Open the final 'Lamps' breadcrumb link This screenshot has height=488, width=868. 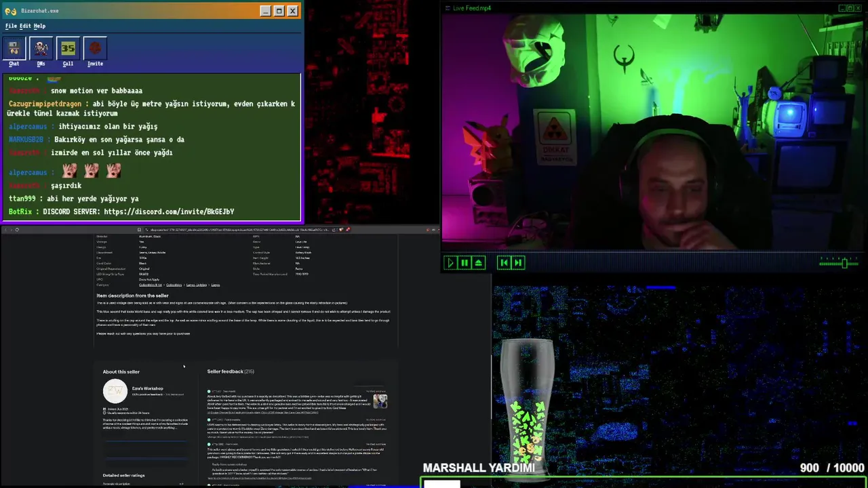[x=216, y=285]
